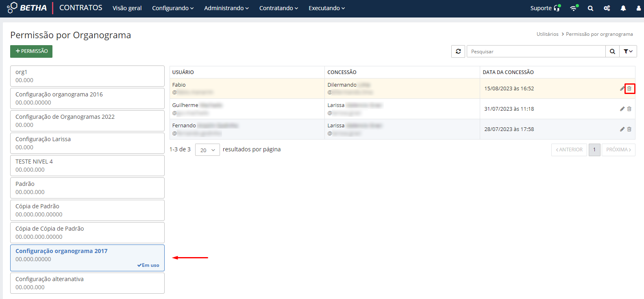Edit Fabio's permission with pencil icon
This screenshot has height=299, width=644.
622,88
